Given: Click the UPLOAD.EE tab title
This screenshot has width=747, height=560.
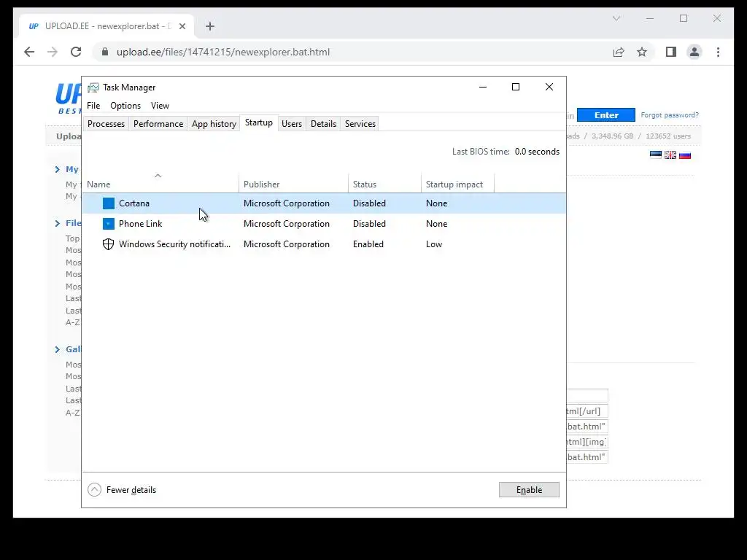Looking at the screenshot, I should 108,26.
